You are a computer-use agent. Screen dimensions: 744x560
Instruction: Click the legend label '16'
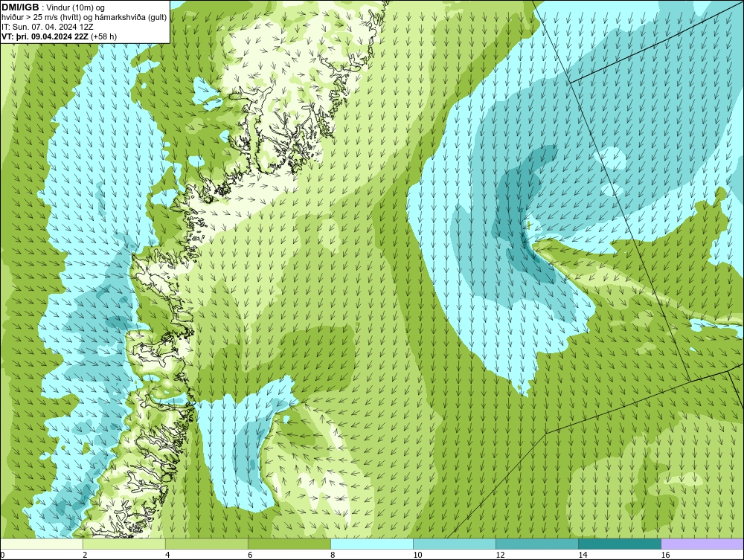(665, 555)
